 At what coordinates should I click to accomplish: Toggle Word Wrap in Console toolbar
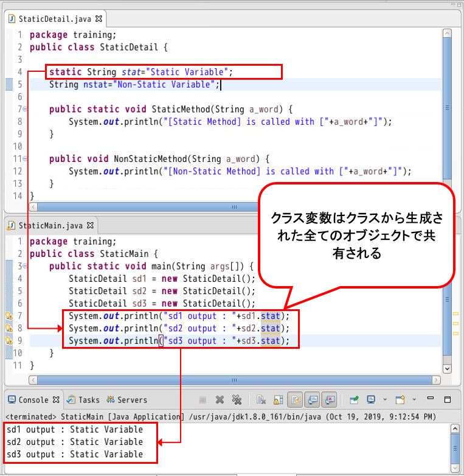[295, 400]
